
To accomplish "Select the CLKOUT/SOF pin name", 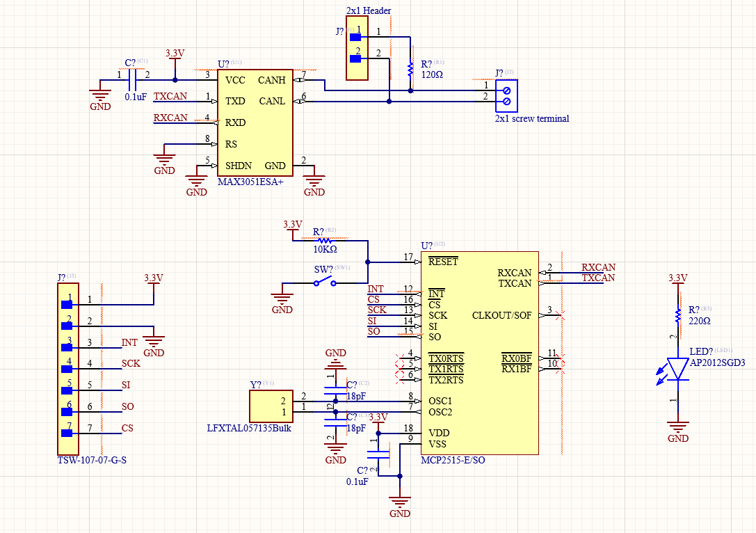I will point(501,315).
